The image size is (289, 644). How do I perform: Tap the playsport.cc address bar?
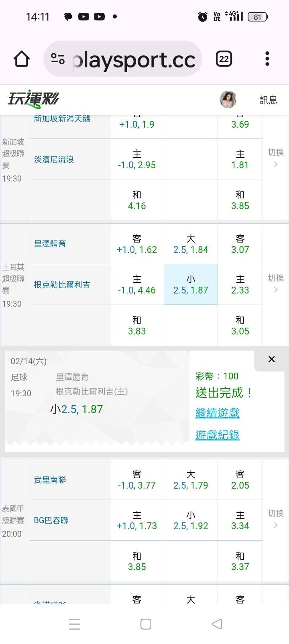pyautogui.click(x=134, y=59)
